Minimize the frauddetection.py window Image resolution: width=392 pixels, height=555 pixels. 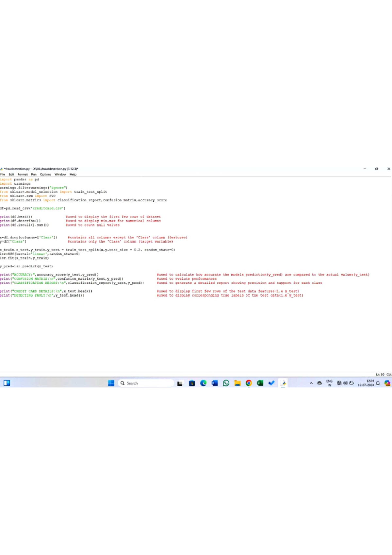[365, 169]
